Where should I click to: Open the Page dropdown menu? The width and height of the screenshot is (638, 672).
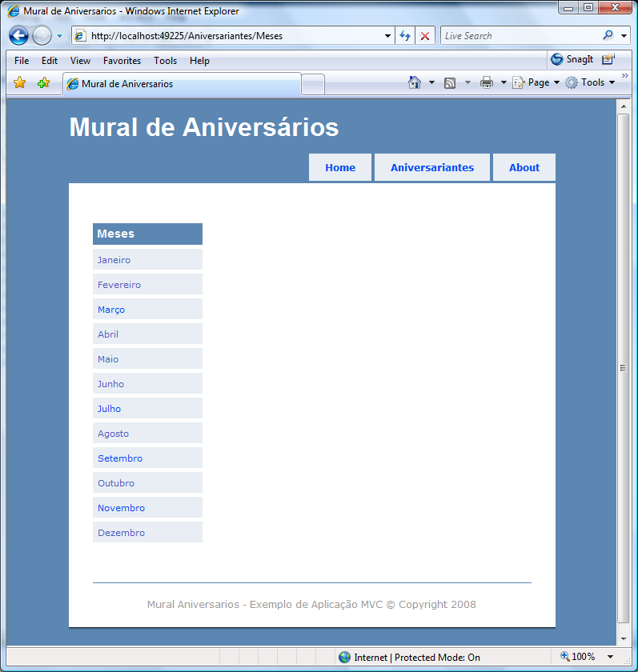click(536, 82)
